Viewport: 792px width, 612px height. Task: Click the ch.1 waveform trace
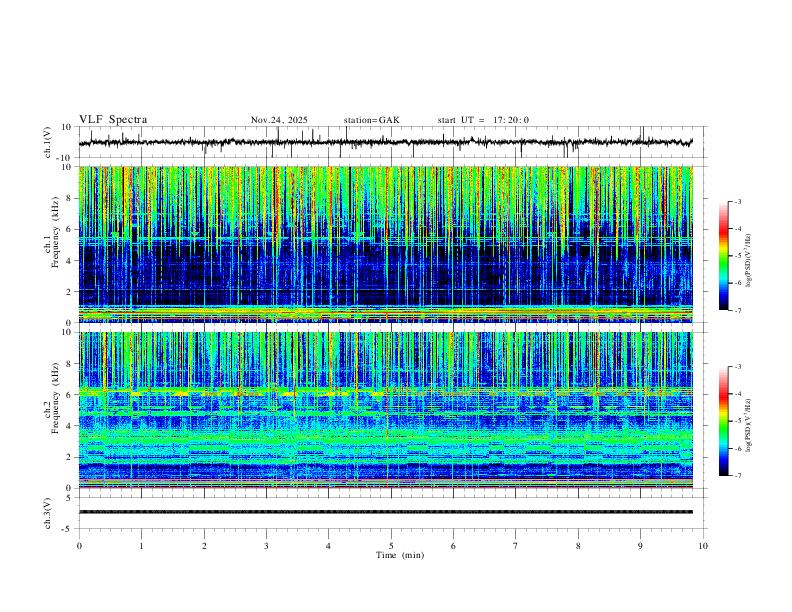(x=385, y=142)
